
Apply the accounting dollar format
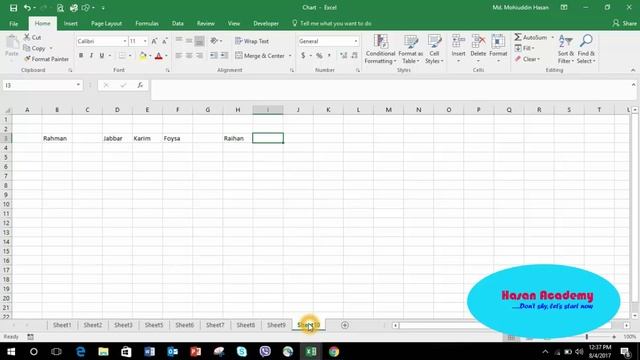(303, 56)
